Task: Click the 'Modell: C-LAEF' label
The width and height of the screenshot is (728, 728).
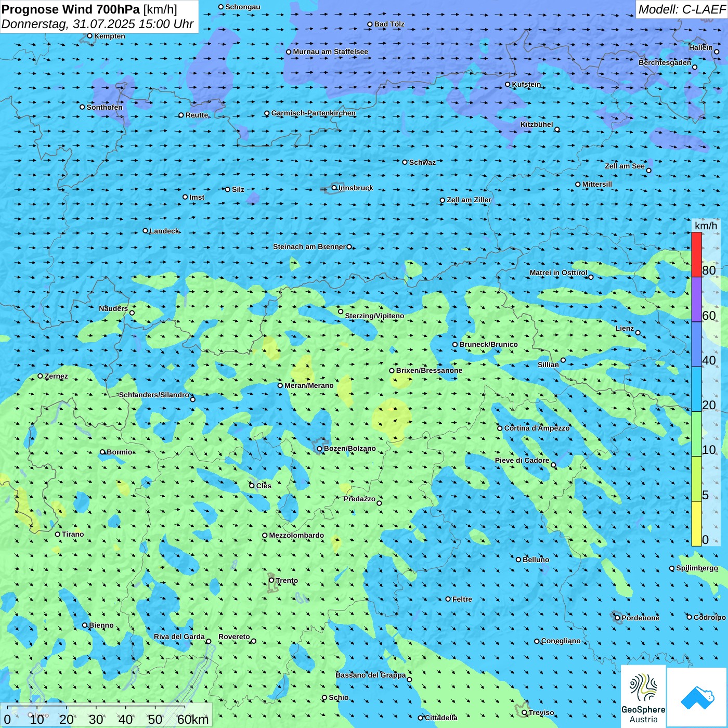Action: pos(682,9)
